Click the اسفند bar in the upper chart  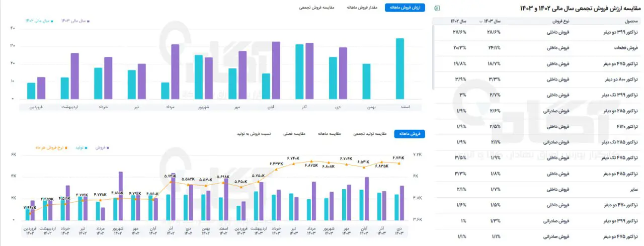(x=400, y=68)
